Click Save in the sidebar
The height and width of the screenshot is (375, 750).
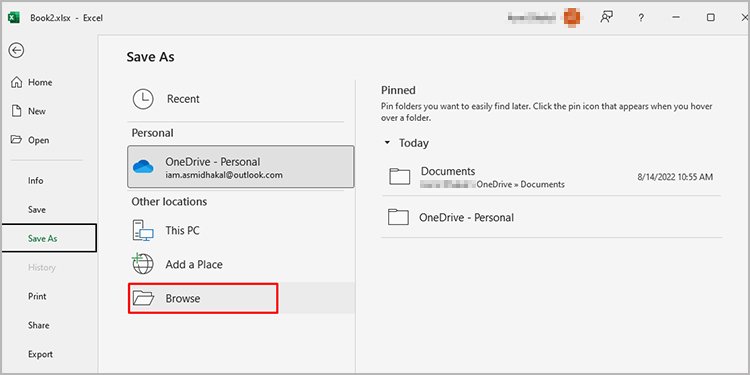[x=37, y=210]
